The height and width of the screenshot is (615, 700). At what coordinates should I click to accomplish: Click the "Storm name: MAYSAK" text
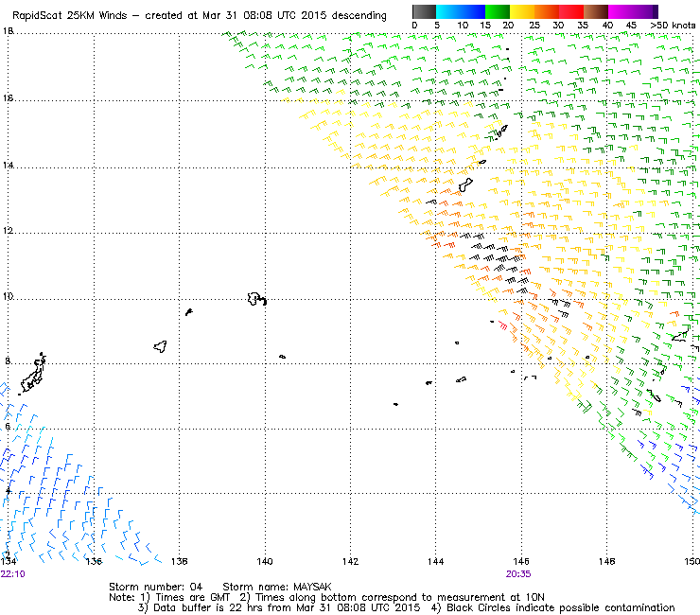277,587
